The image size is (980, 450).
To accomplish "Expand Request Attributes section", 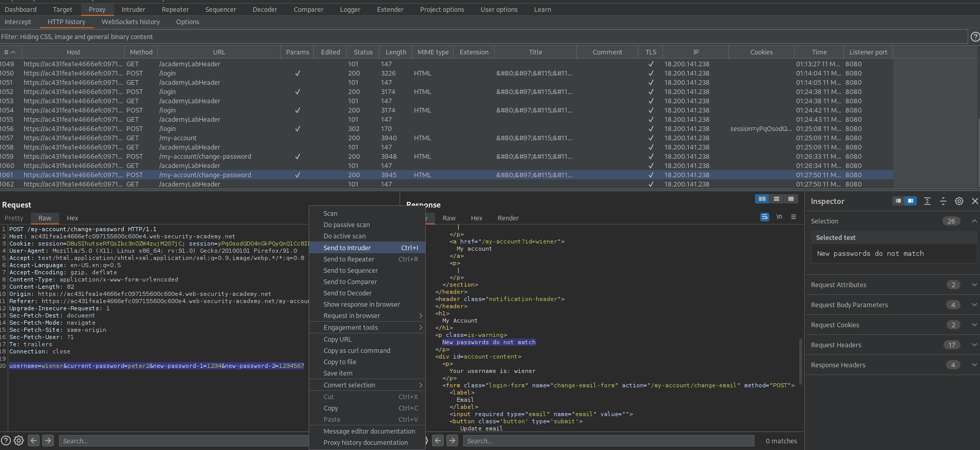I will click(974, 285).
